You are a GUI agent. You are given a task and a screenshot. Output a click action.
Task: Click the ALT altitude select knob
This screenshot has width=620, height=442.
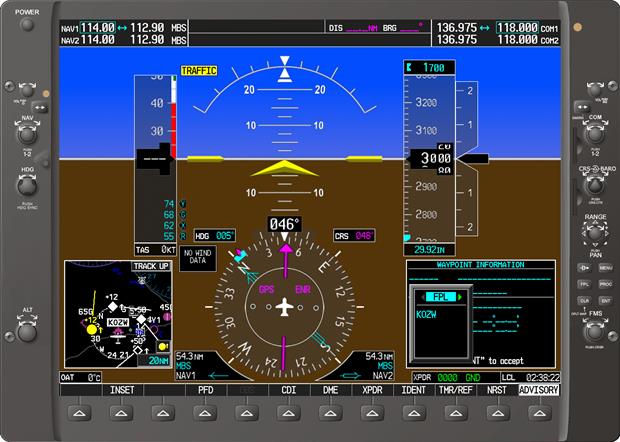click(x=27, y=331)
